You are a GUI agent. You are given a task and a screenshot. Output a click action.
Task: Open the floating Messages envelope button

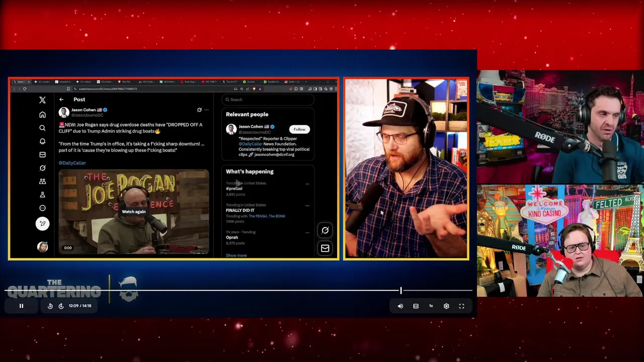325,248
